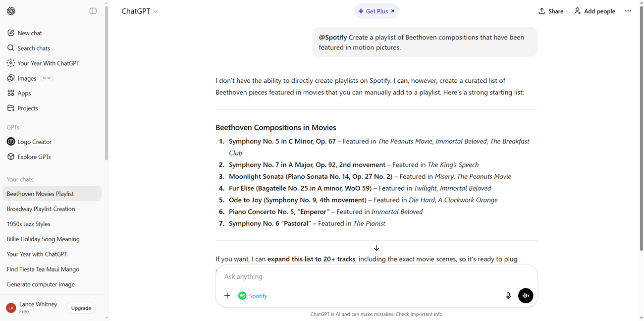The image size is (644, 321).
Task: Click the ChatGPT logo icon
Action: (11, 11)
